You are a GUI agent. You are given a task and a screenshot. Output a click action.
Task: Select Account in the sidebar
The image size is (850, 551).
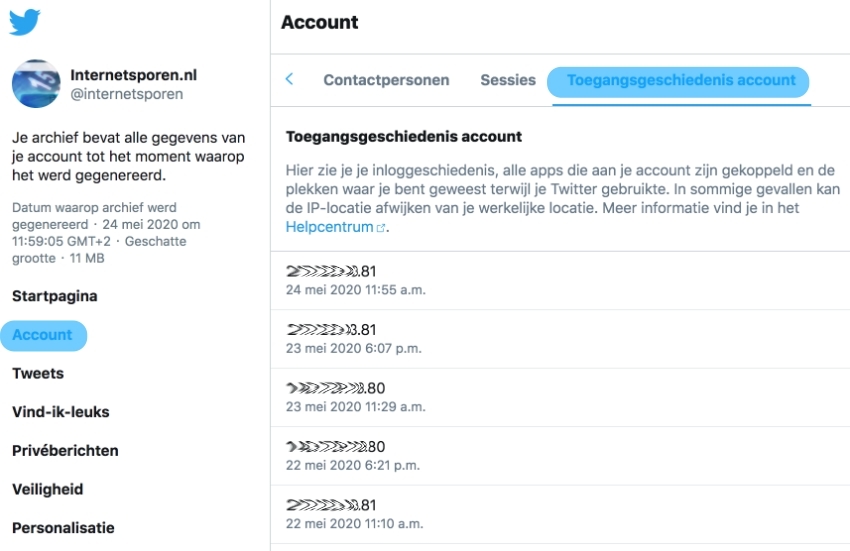click(43, 335)
